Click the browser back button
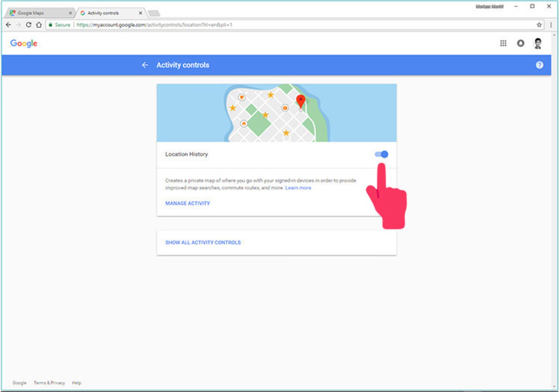This screenshot has width=560, height=392. pyautogui.click(x=8, y=25)
